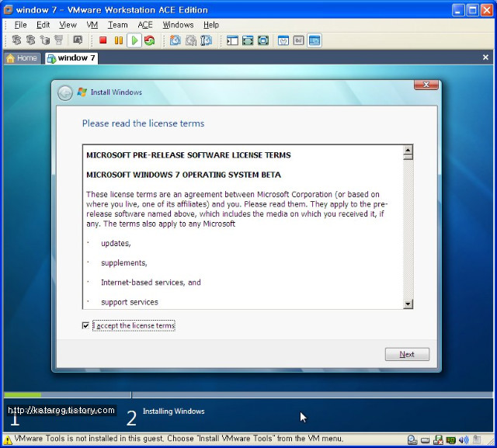Click 'Please read the license terms' heading
497x448 pixels.
pyautogui.click(x=143, y=123)
